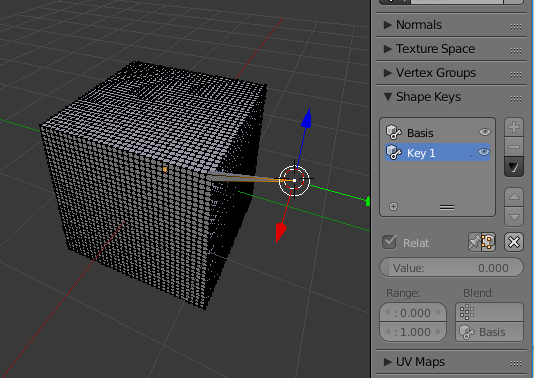Click the Normals panel grip handle

click(516, 26)
